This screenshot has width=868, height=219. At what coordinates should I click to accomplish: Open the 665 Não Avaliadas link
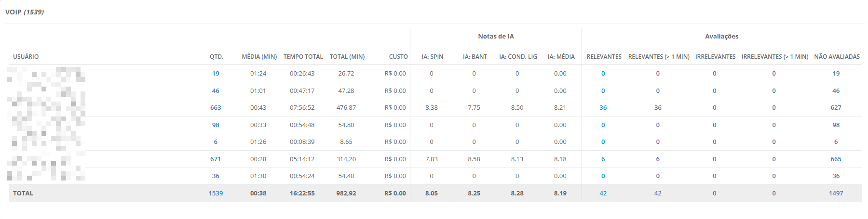(x=836, y=159)
